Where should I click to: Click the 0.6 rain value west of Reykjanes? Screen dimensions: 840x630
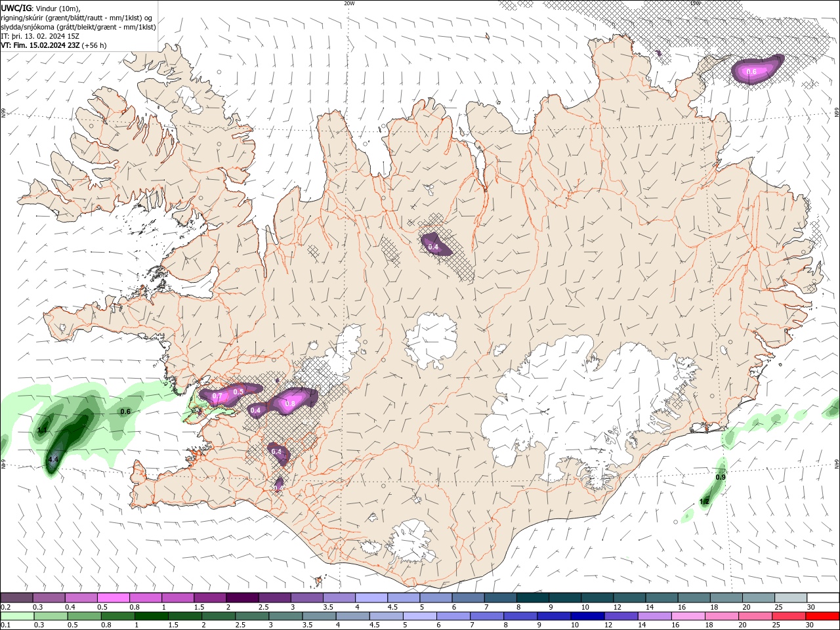pyautogui.click(x=125, y=411)
